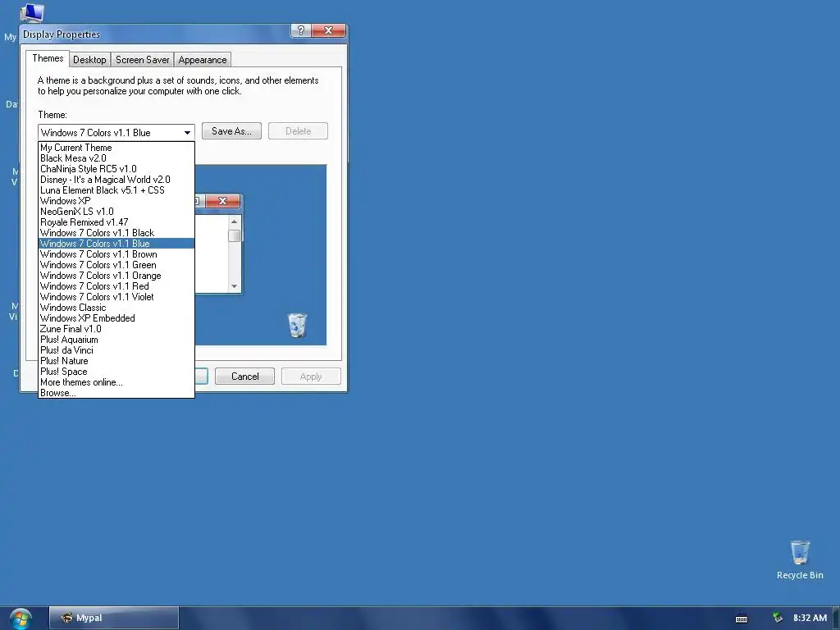Switch to the Desktop tab
Viewport: 840px width, 630px height.
click(x=89, y=59)
